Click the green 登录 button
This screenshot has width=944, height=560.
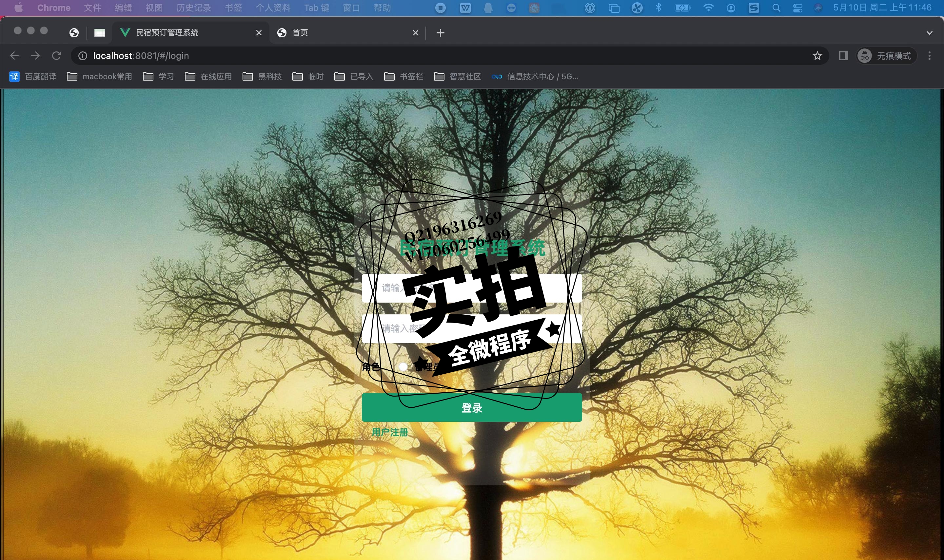pos(472,407)
